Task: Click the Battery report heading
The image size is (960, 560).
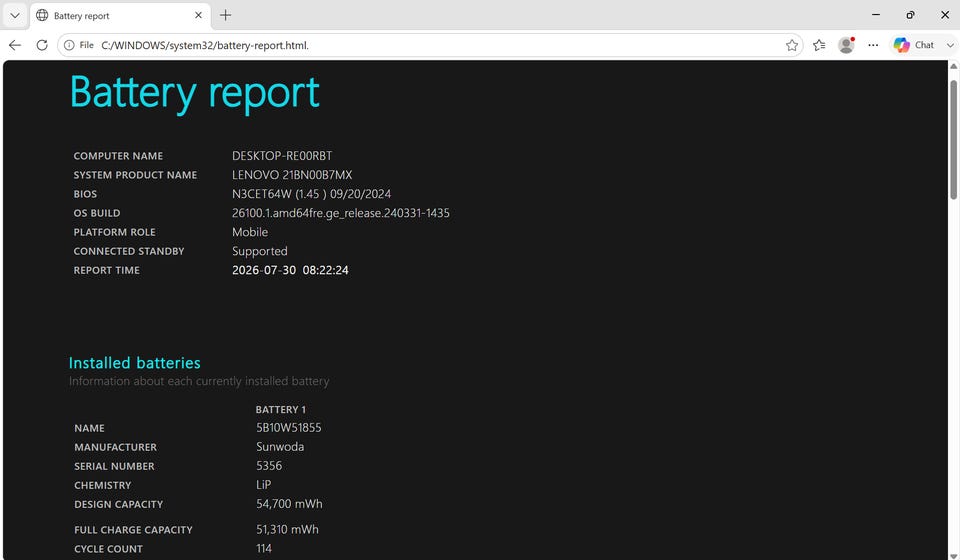Action: pyautogui.click(x=194, y=92)
